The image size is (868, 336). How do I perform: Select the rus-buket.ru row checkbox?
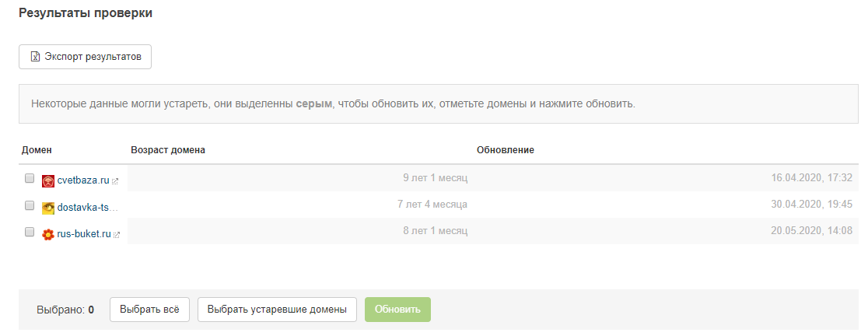pyautogui.click(x=30, y=232)
